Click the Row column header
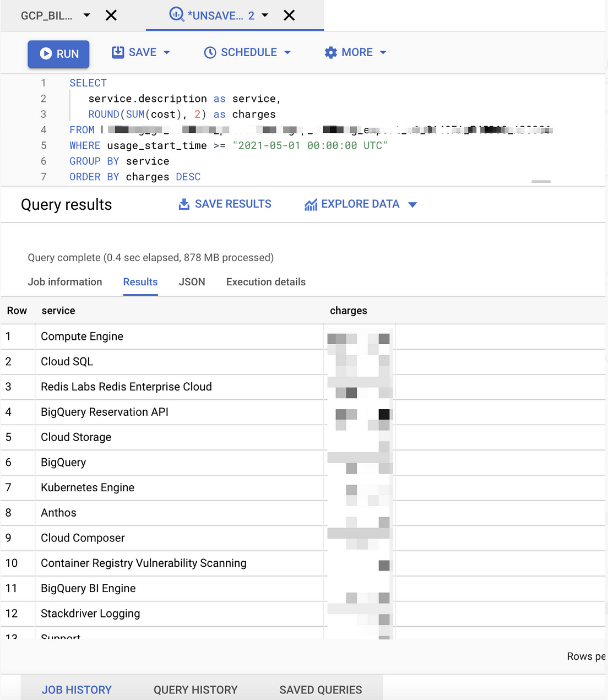The width and height of the screenshot is (608, 700). click(17, 311)
